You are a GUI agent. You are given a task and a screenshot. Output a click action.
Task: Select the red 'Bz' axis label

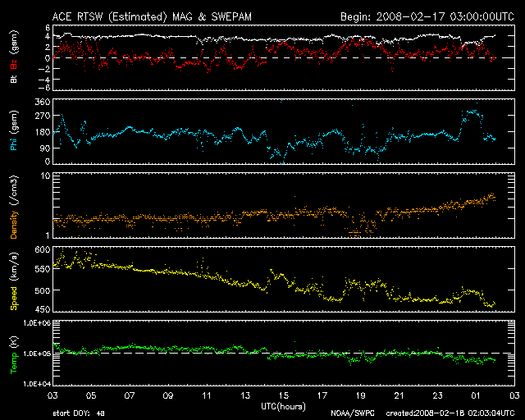pos(14,64)
